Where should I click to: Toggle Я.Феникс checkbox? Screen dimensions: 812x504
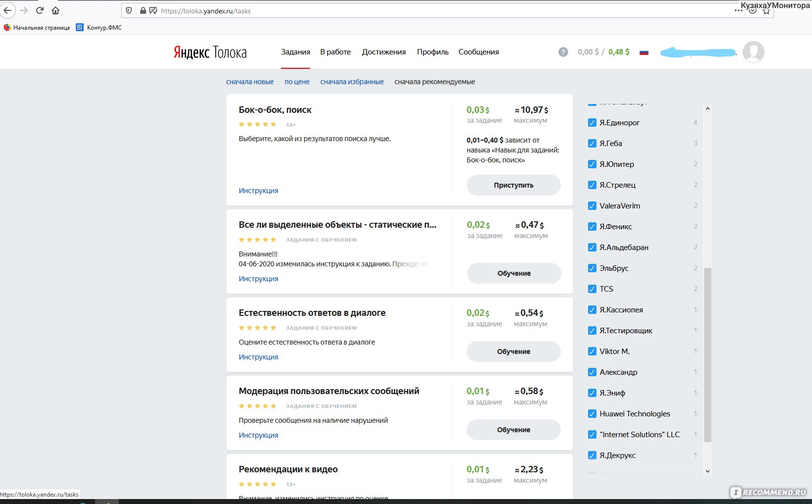click(592, 226)
